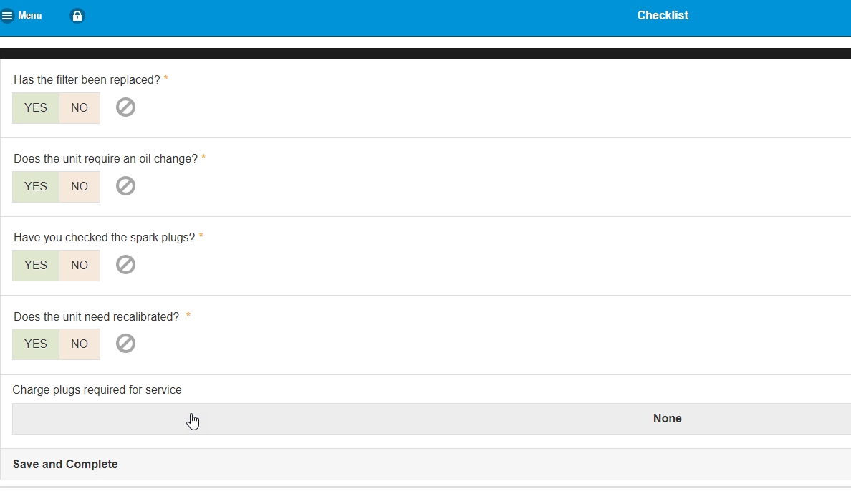Mark recalibrated question as not applicable

pyautogui.click(x=125, y=344)
